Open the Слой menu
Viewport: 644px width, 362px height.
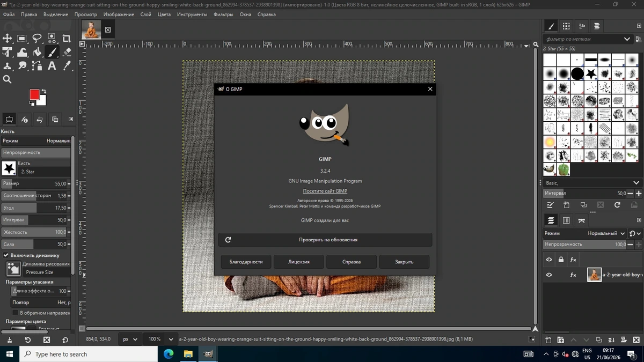[146, 14]
